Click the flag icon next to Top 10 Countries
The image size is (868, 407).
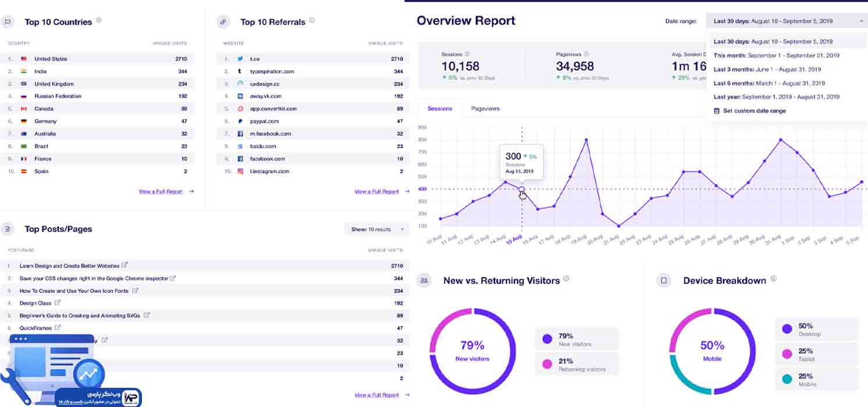pyautogui.click(x=8, y=22)
